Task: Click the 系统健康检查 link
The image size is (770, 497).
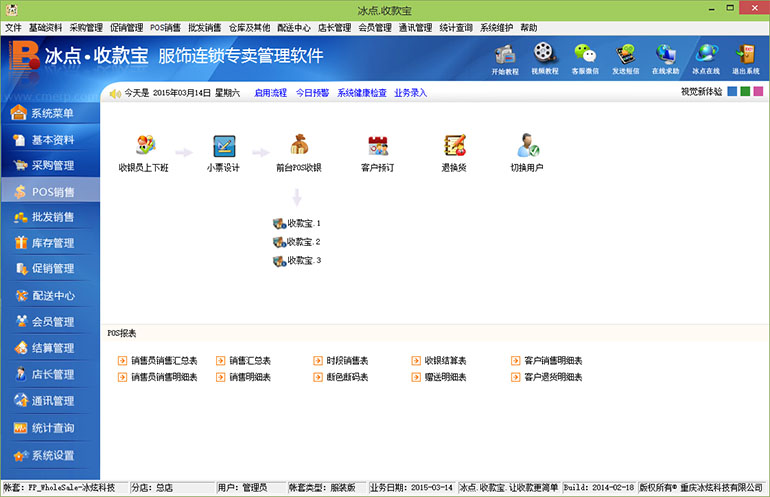Action: click(361, 93)
